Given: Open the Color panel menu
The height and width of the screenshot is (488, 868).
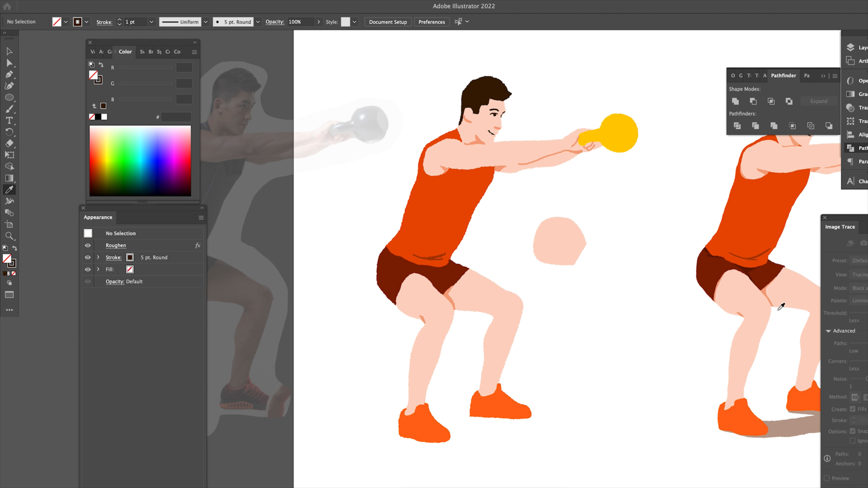Looking at the screenshot, I should [194, 52].
